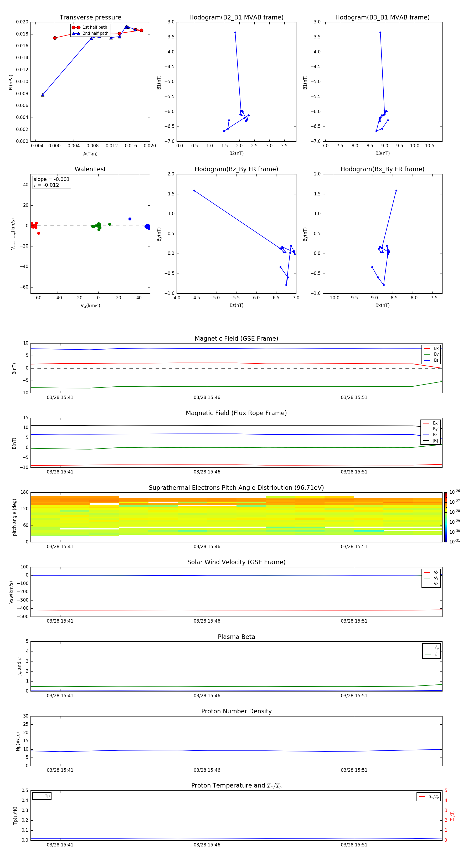Click the 'Hodogram(B3_B1 MVAB frame)' title
Image resolution: width=473 pixels, height=868 pixels.
point(382,18)
